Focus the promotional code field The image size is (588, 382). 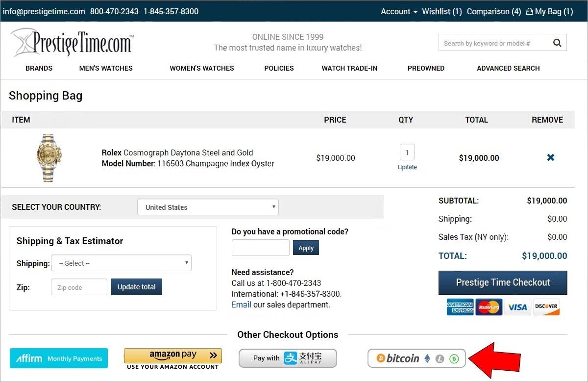coord(261,248)
